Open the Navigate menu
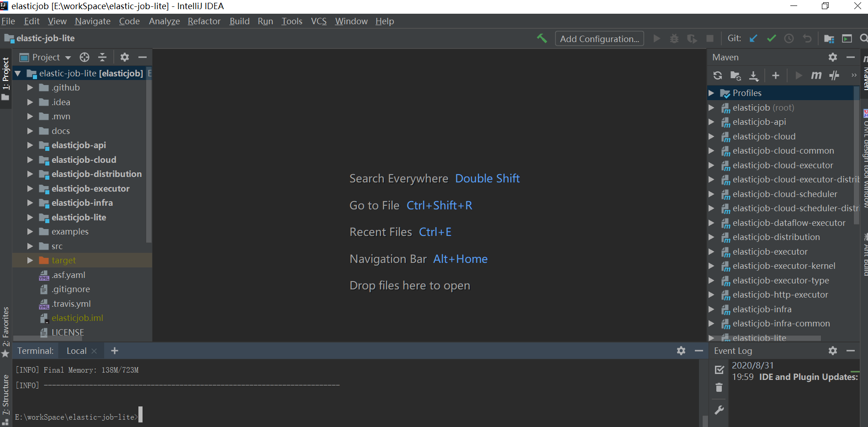Screen dimensions: 868x427 (x=93, y=21)
